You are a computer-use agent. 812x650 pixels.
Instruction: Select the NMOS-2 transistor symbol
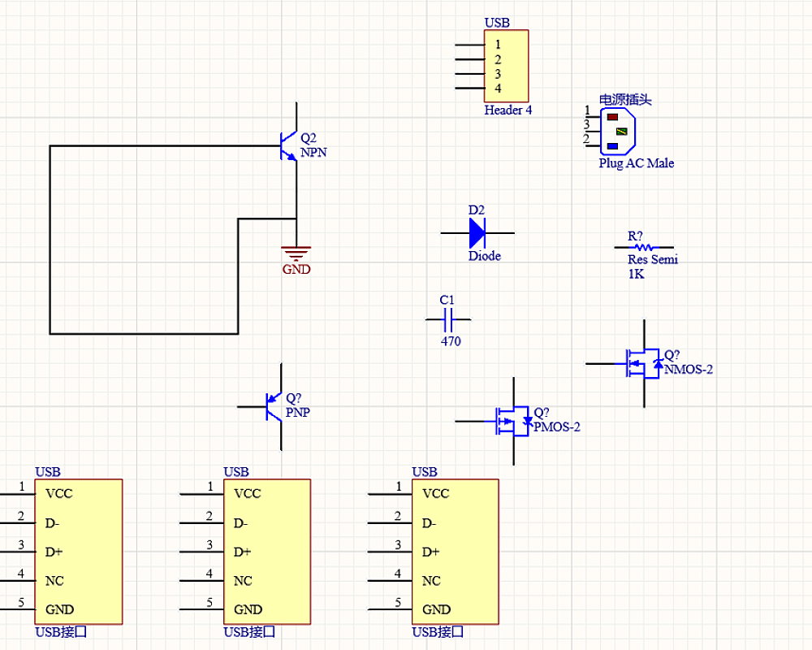641,364
